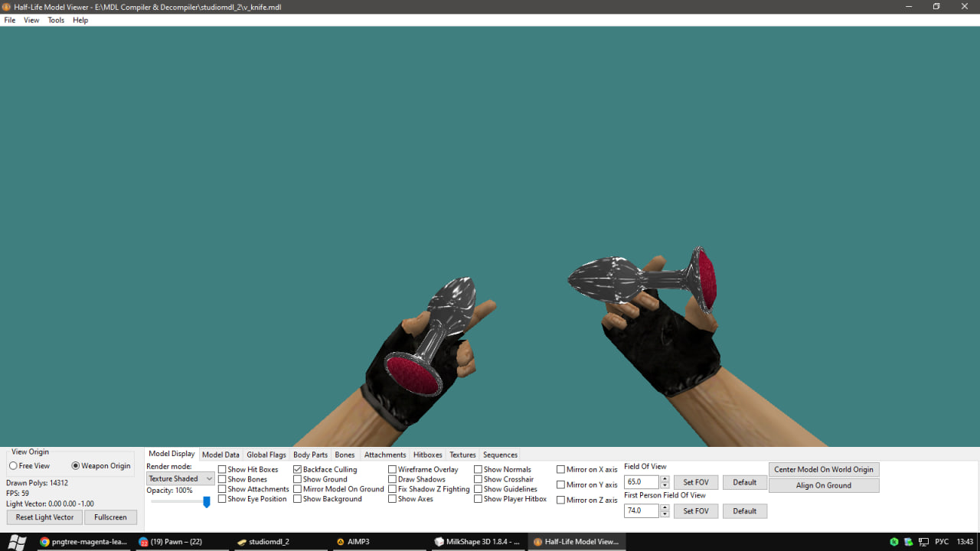This screenshot has width=980, height=551.
Task: Click the 13:43 system clock
Action: pos(965,542)
